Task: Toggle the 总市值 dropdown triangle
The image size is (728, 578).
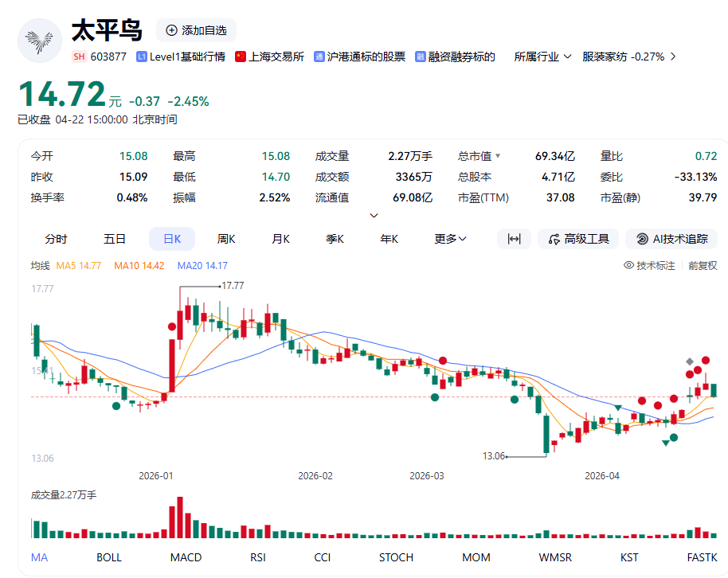Action: [x=498, y=155]
